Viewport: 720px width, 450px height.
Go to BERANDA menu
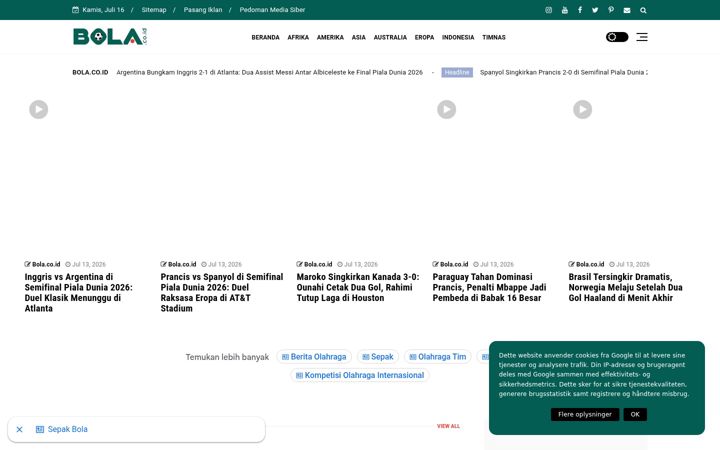click(x=265, y=37)
